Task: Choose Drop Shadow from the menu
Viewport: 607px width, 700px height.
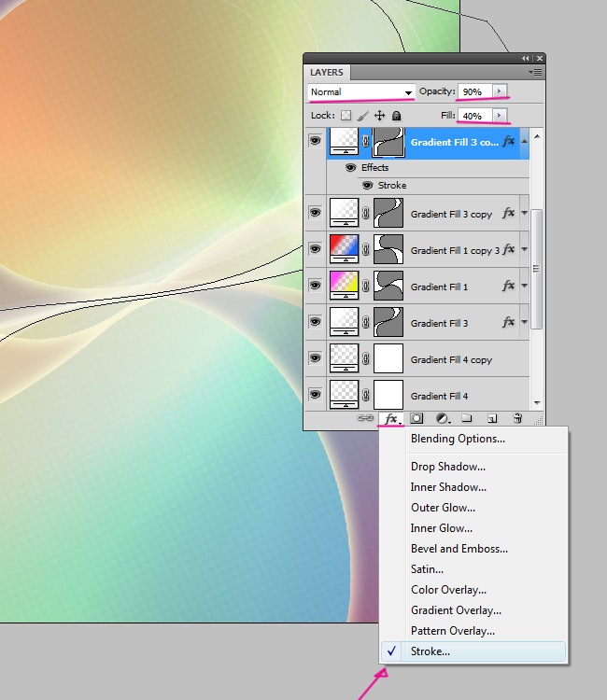Action: tap(447, 467)
